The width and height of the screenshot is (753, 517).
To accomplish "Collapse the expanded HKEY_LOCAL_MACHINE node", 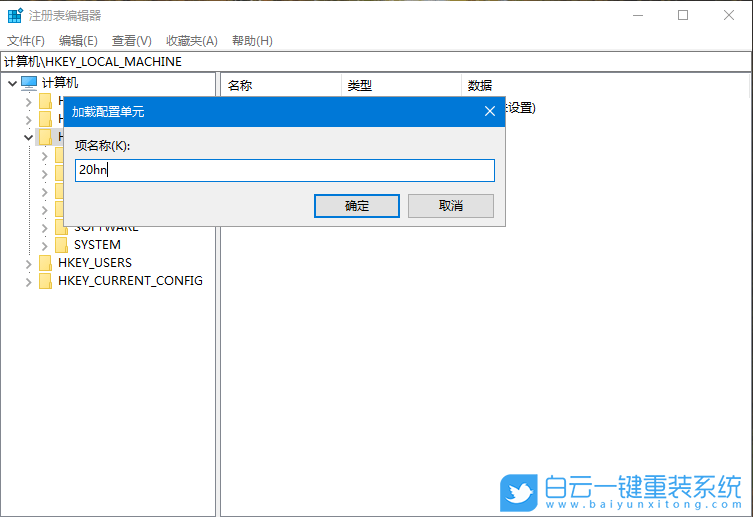I will click(x=28, y=137).
